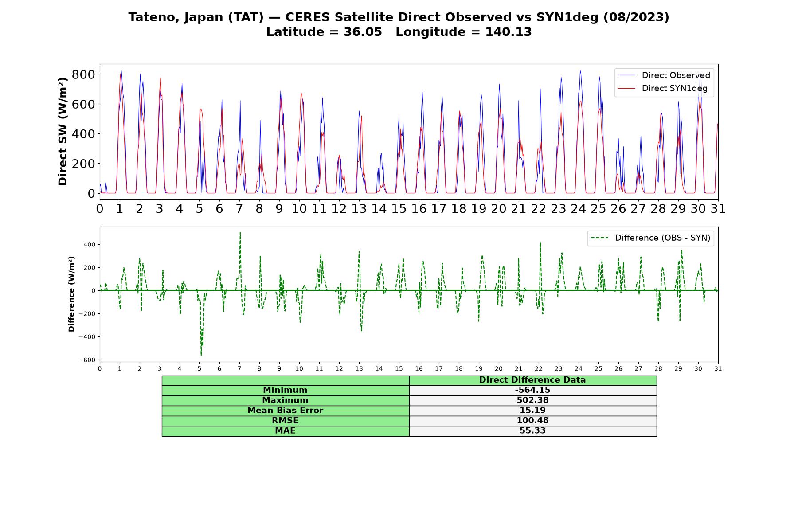798x532 pixels.
Task: Click the RMSE value 100.48 cell
Action: [533, 421]
